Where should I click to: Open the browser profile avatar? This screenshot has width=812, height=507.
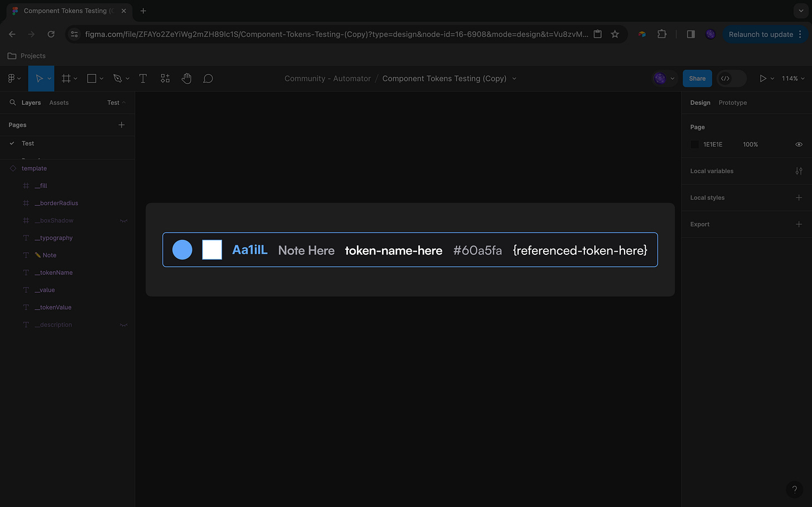pos(710,34)
